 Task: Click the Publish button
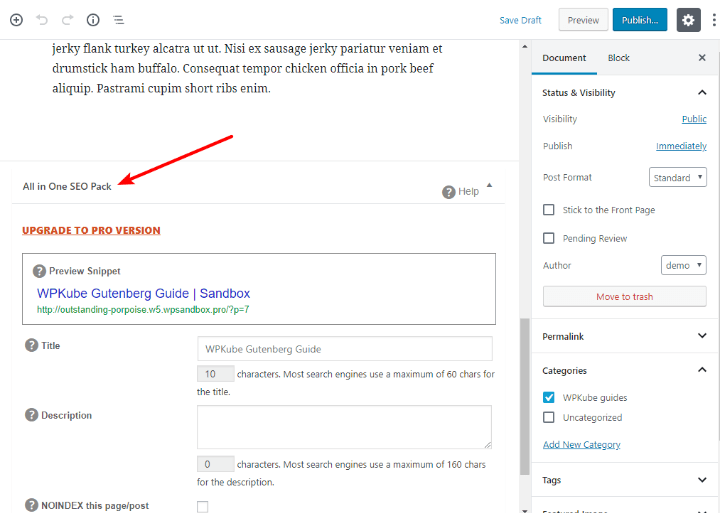point(640,20)
